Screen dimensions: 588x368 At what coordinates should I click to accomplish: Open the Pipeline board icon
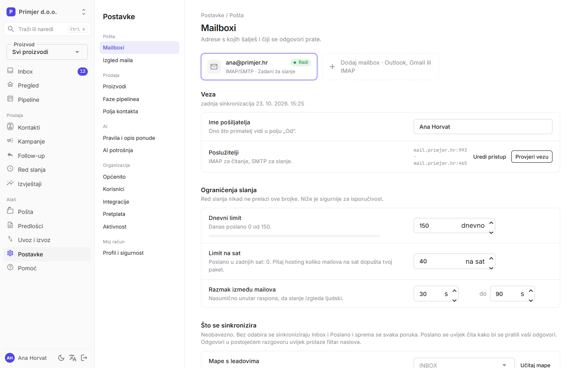coord(10,99)
